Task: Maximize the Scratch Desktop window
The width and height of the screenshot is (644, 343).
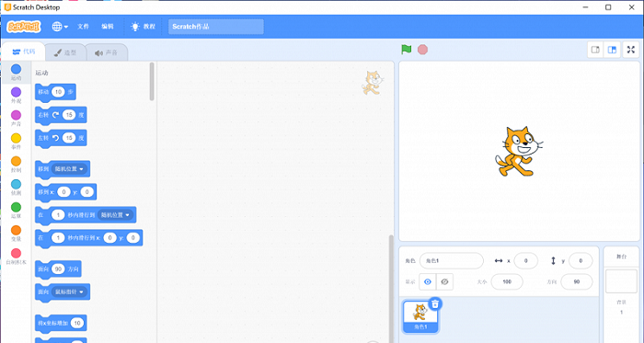Action: pos(608,7)
